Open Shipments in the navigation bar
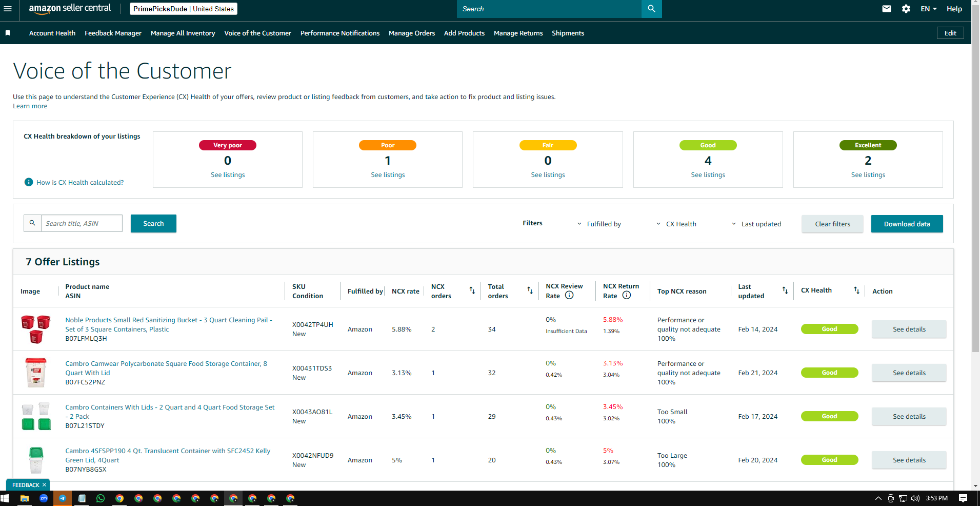Image resolution: width=980 pixels, height=506 pixels. click(x=568, y=33)
